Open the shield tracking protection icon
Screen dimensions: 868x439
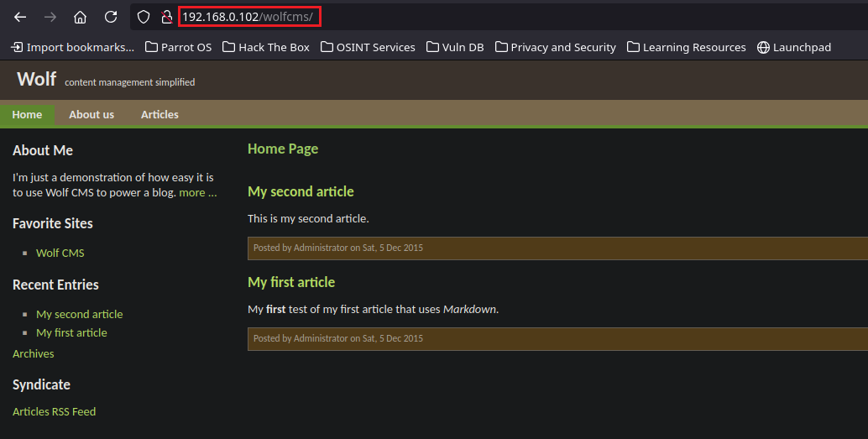coord(144,17)
